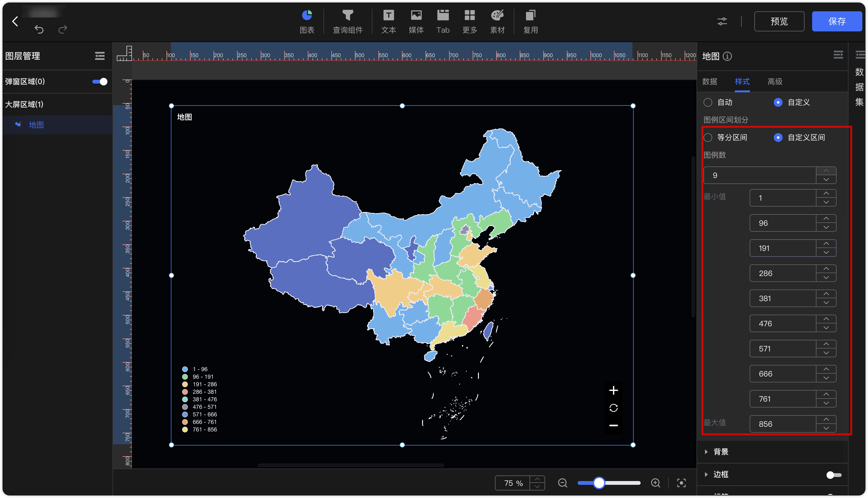Reset the map view with refresh icon
This screenshot has height=498, width=868.
613,408
